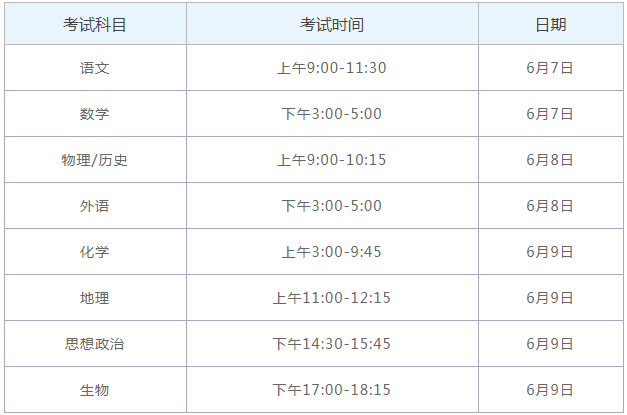Select the 6月9日 date in 生物 row
Screen dimensions: 627x415
[550, 390]
